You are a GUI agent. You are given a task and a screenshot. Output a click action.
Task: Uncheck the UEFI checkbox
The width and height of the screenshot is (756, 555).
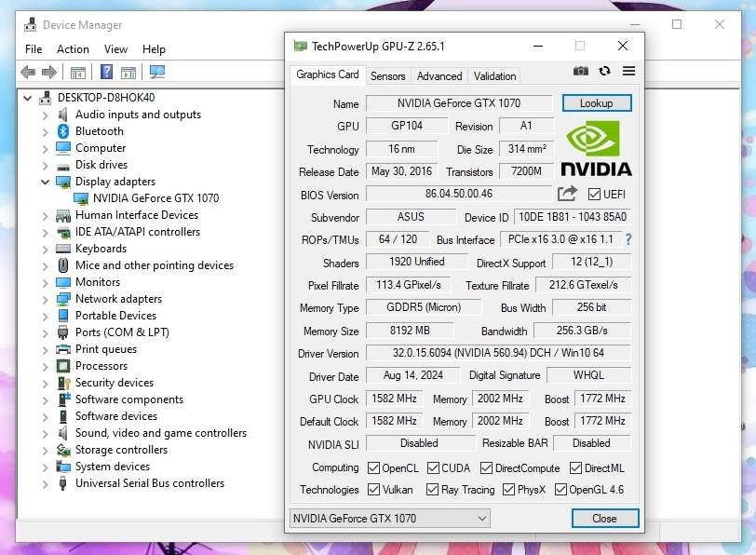[593, 194]
